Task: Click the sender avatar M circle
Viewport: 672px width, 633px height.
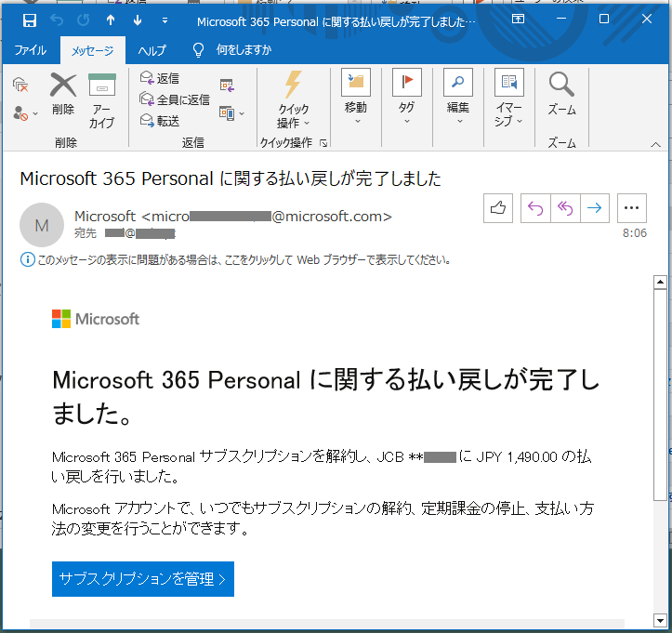Action: 42,225
